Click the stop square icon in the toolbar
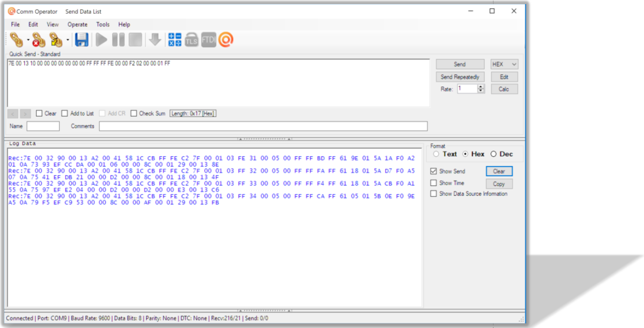The width and height of the screenshot is (644, 328). point(135,39)
